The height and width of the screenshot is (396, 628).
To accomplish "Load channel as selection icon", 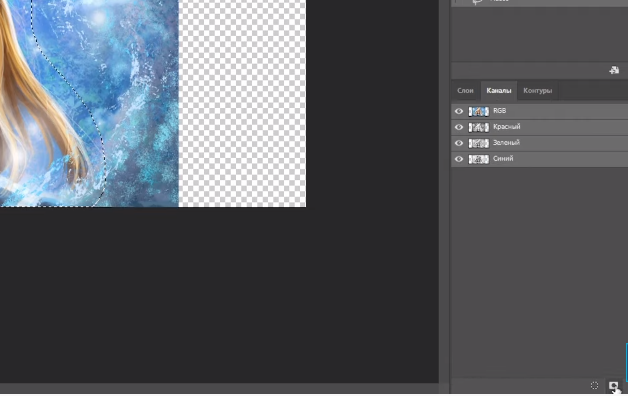I will (594, 385).
